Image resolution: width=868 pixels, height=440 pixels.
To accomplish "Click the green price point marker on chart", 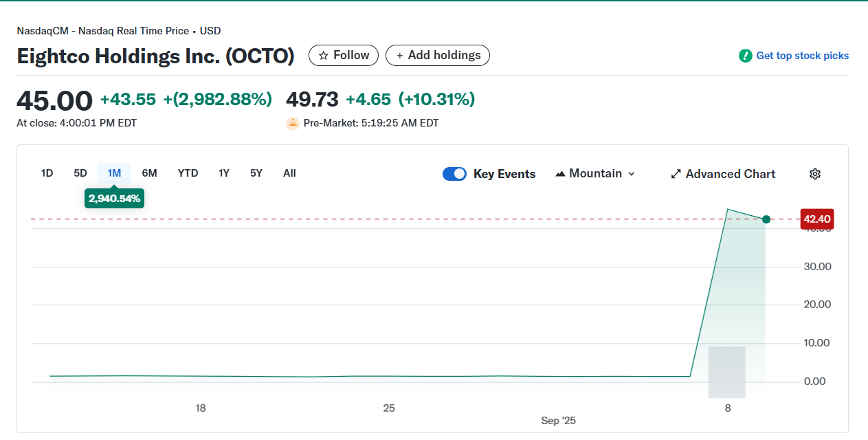I will click(x=766, y=219).
